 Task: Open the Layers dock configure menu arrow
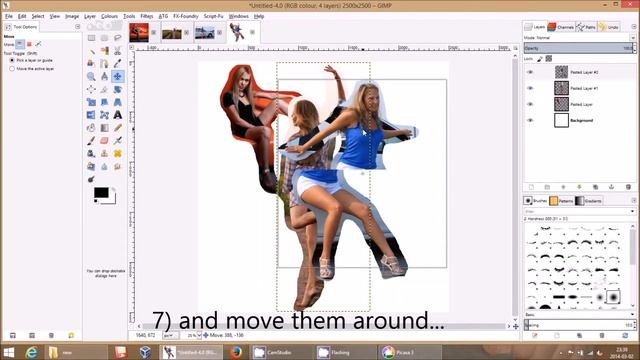point(634,27)
